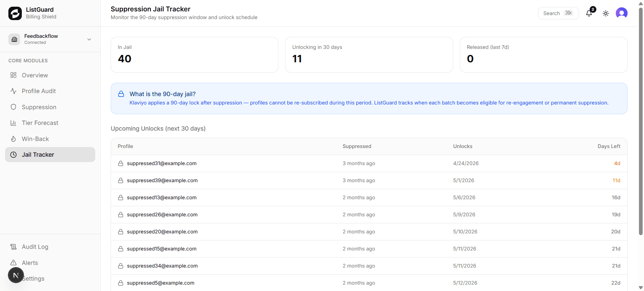This screenshot has height=291, width=644.
Task: Click lock icon beside suppressed26@example.com
Action: pos(120,215)
